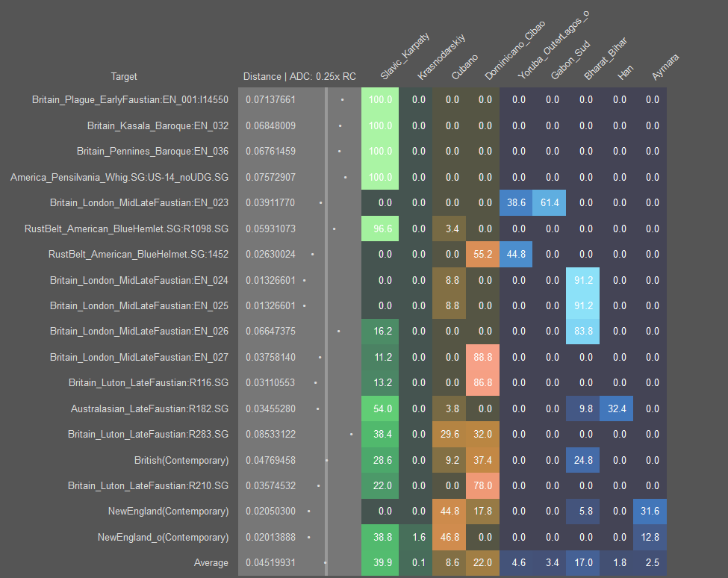Click average distance value 0.04519931
728x578 pixels.
(271, 562)
